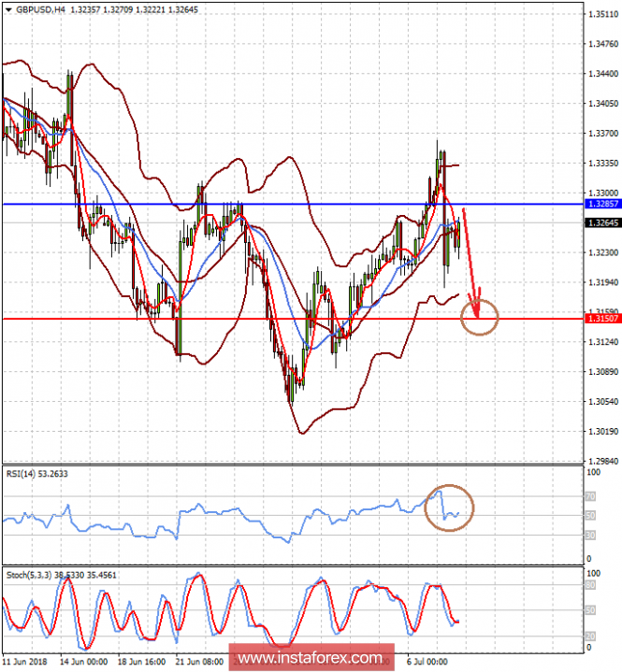Click the RSI 70 level marker
622x672 pixels.
pyautogui.click(x=589, y=497)
